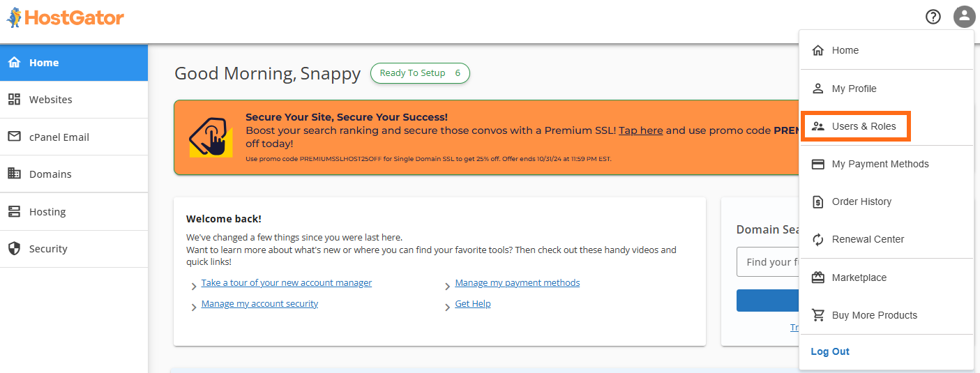Viewport: 980px width, 373px height.
Task: Open My Profile from account menu
Action: click(854, 89)
